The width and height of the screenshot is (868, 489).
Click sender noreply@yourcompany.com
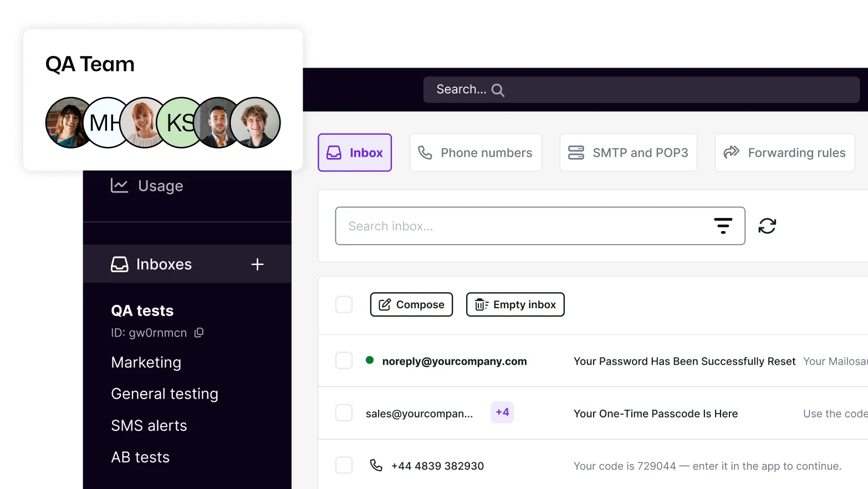pos(455,361)
